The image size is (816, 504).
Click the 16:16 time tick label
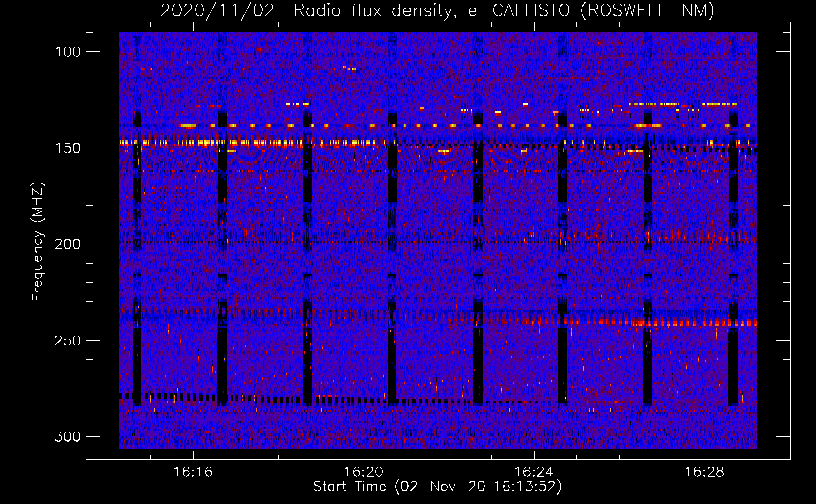tap(193, 472)
